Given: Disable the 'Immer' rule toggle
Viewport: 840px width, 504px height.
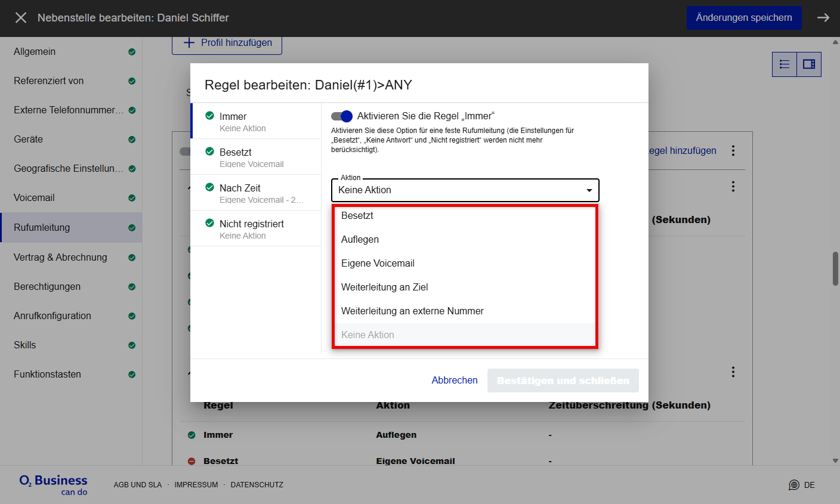Looking at the screenshot, I should (342, 116).
